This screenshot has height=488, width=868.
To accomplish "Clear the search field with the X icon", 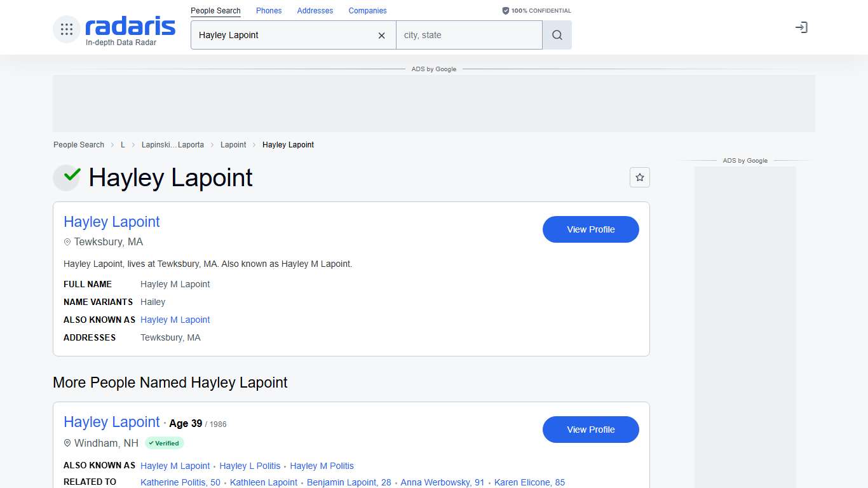I will coord(381,36).
